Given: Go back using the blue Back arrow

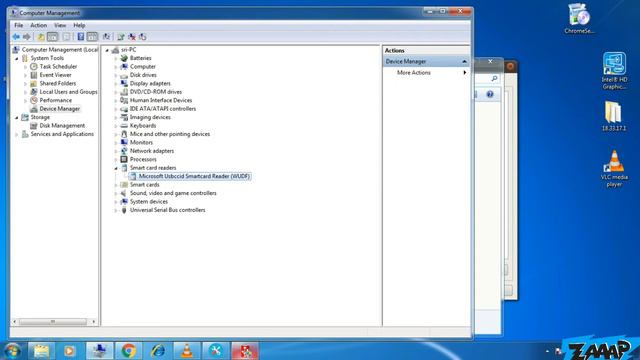Looking at the screenshot, I should point(16,37).
